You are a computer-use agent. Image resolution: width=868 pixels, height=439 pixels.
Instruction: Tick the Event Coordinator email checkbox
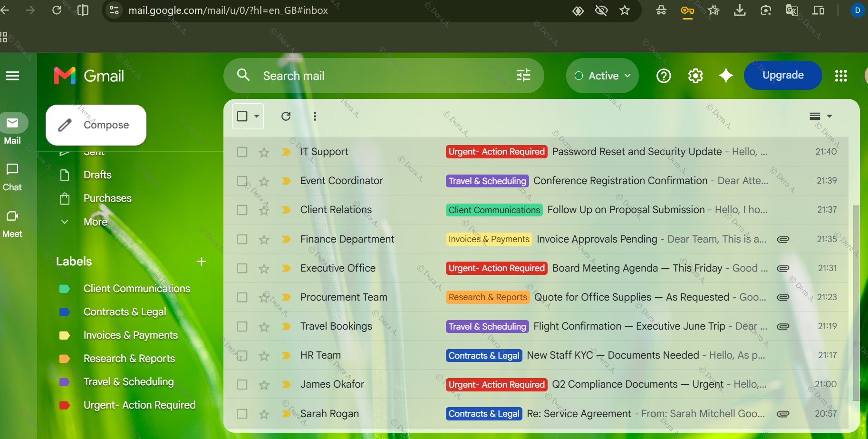point(242,181)
